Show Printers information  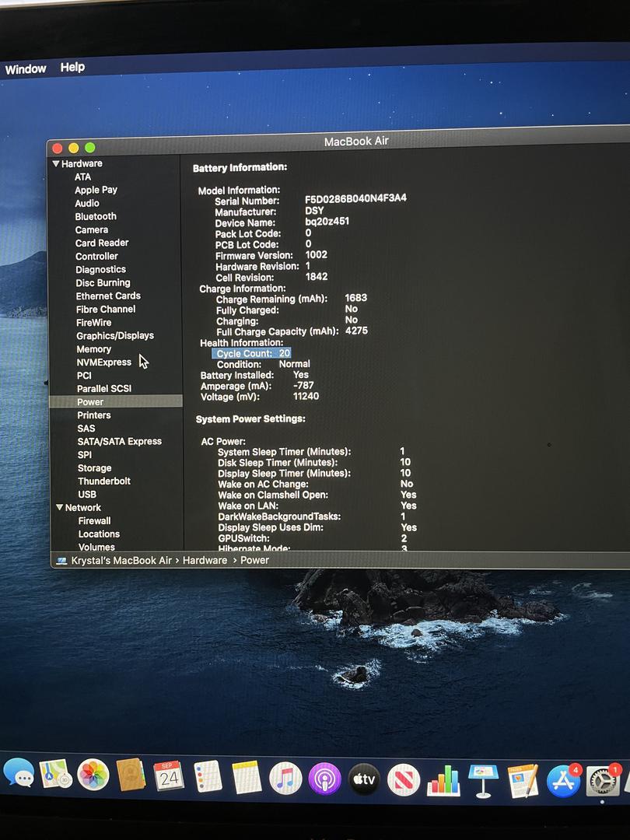point(94,415)
